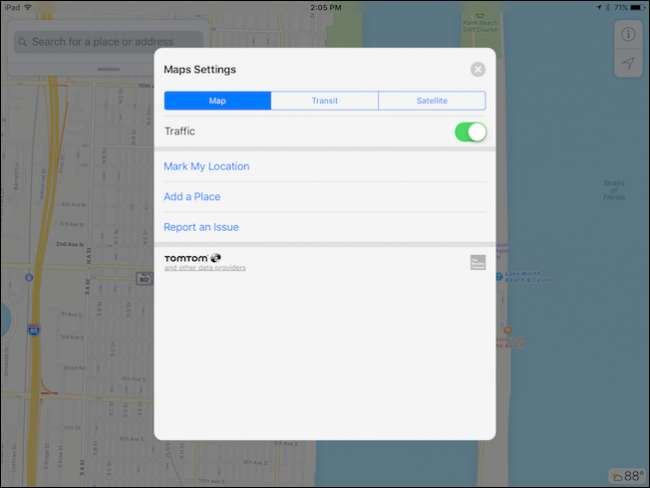Close the Maps Settings panel
This screenshot has width=650, height=488.
(478, 69)
